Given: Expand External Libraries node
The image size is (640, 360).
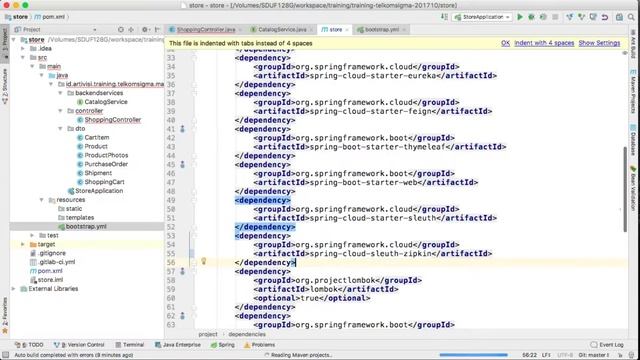Looking at the screenshot, I should pos(14,289).
